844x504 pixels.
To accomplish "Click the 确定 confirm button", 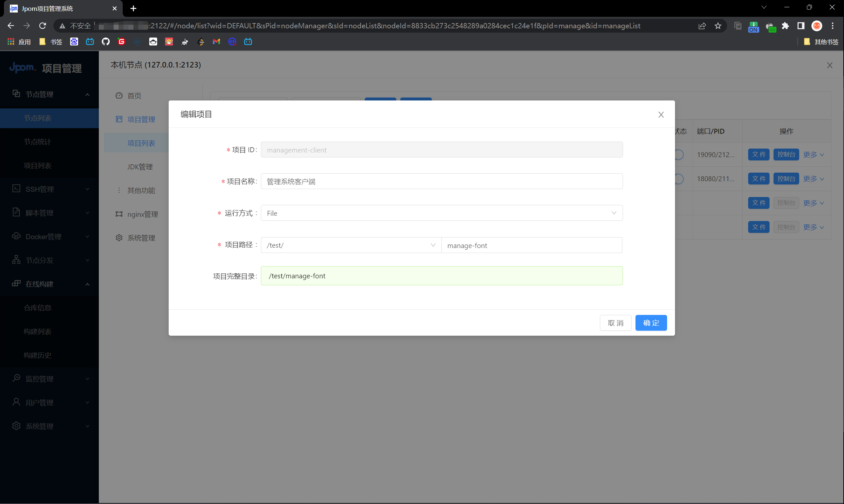I will 651,322.
